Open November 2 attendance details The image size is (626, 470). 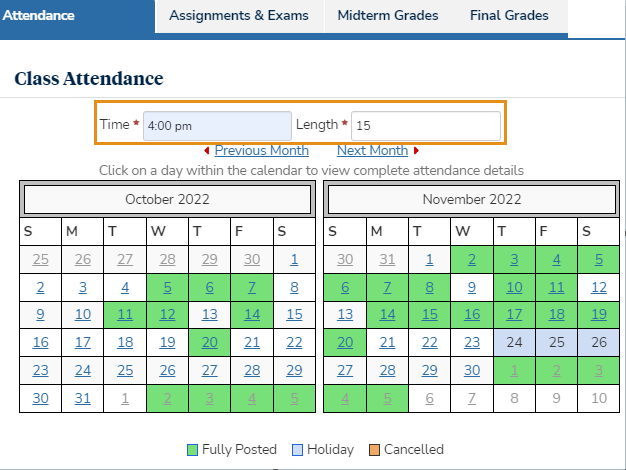(471, 260)
